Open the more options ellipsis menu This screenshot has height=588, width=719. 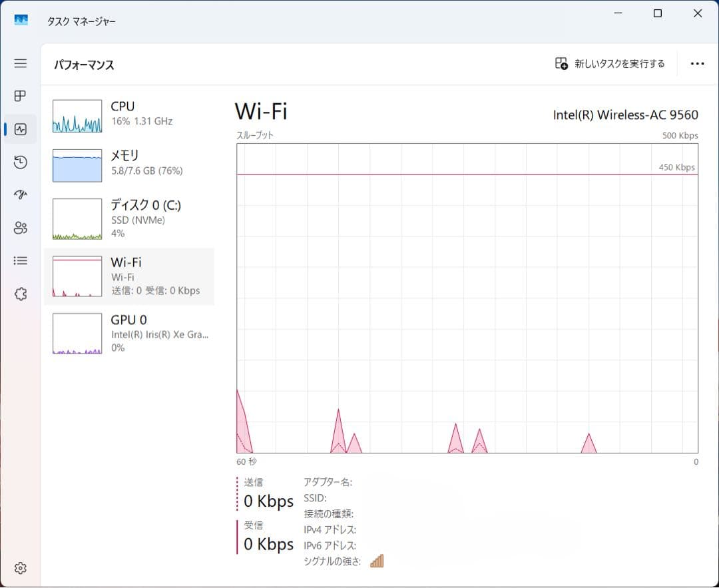click(697, 63)
